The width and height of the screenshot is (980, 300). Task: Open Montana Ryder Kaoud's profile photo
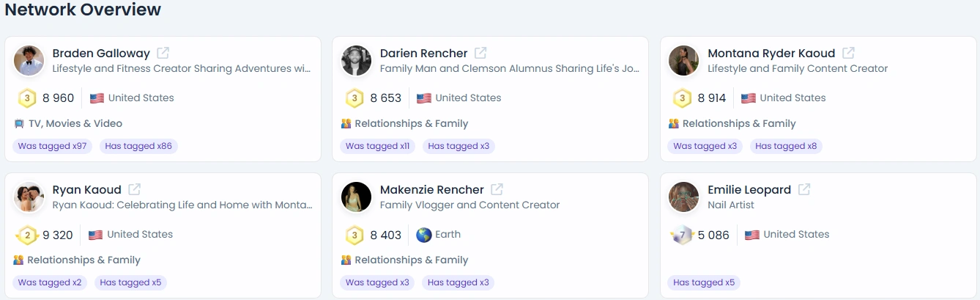[x=684, y=60]
